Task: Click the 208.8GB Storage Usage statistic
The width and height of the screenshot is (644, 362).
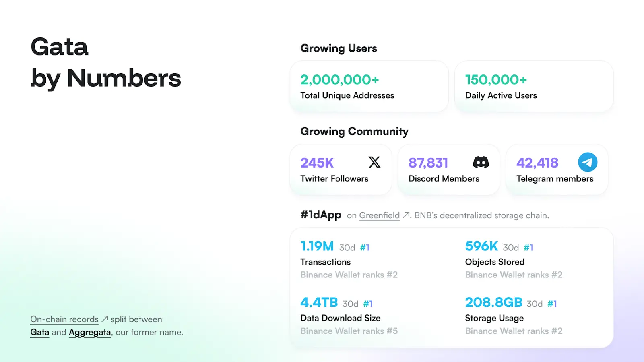Action: click(493, 302)
